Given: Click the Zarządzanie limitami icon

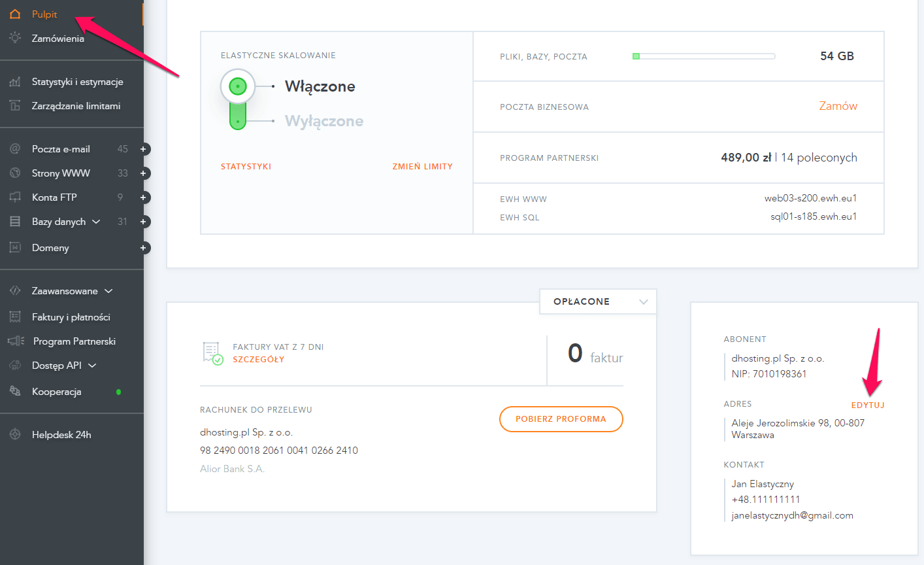Looking at the screenshot, I should (x=15, y=105).
